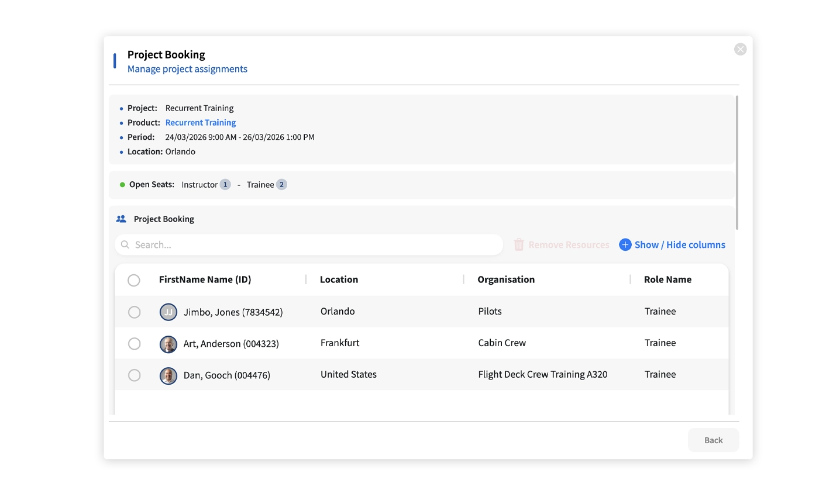Select the Jimbo, Jones row checkbox
Screen dimensions: 819x504
[135, 312]
